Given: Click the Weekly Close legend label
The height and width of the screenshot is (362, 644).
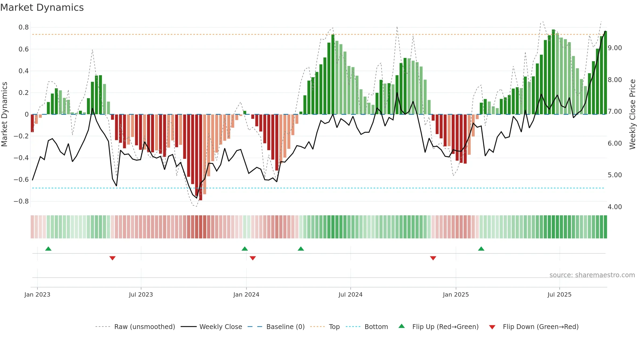Looking at the screenshot, I should point(221,327).
